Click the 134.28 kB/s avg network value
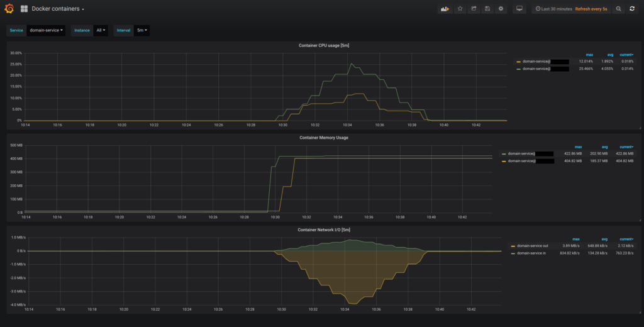The height and width of the screenshot is (327, 644). pos(598,253)
